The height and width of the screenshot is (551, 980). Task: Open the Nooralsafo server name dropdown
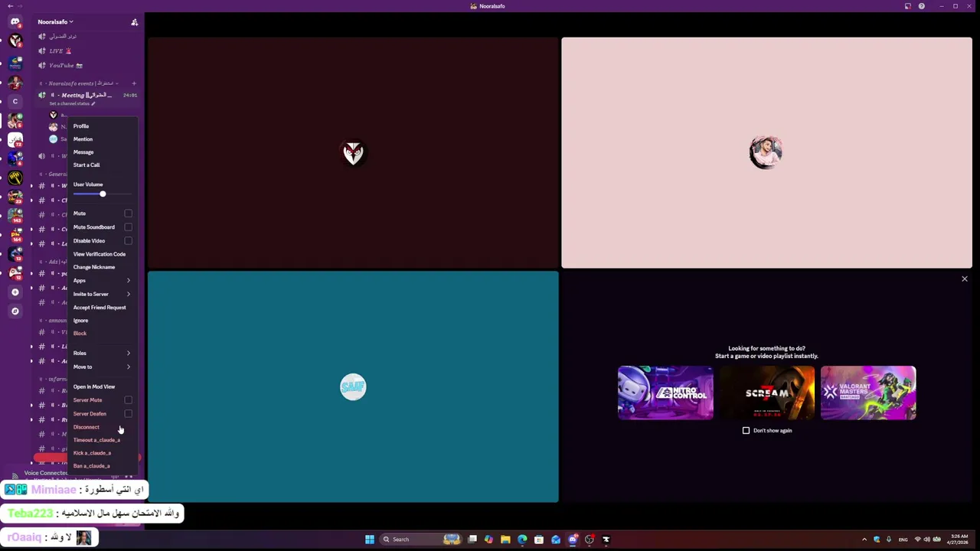55,22
